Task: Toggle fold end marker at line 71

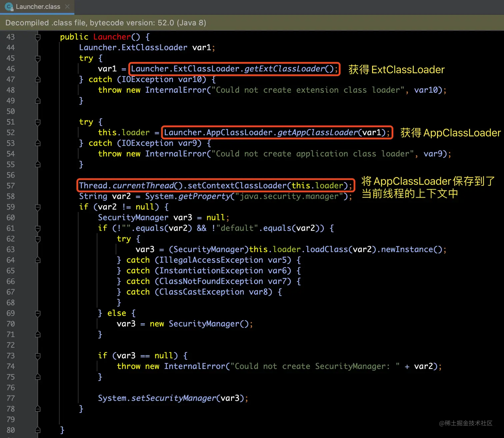Action: tap(38, 334)
